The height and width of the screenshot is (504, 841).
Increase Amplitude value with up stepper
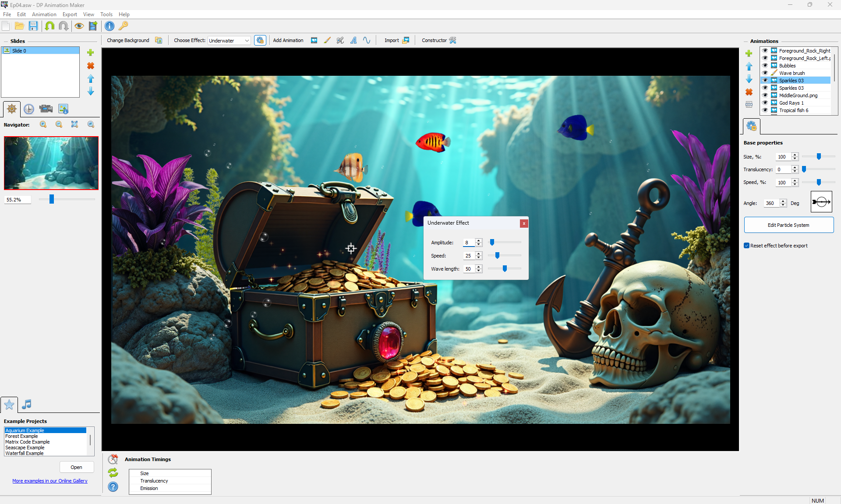pos(479,240)
